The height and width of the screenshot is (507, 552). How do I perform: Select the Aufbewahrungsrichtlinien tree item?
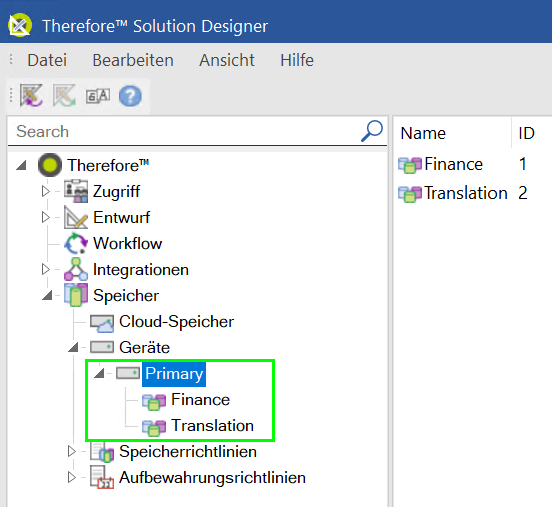212,478
